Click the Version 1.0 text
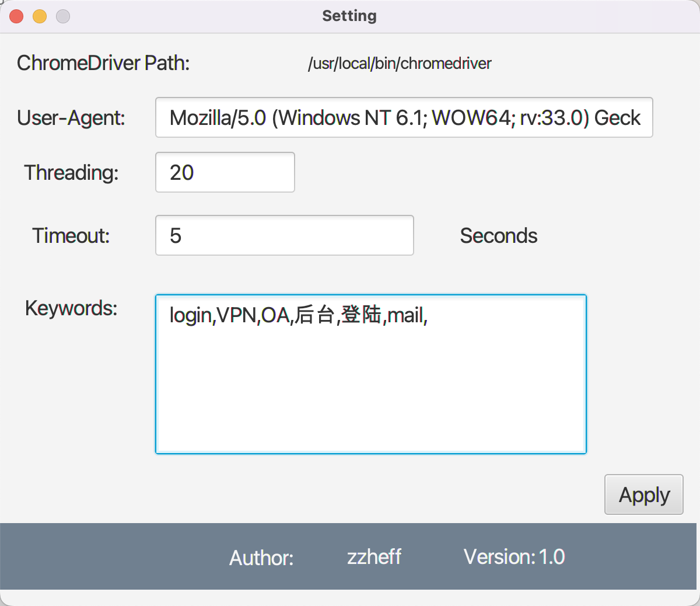 (514, 557)
